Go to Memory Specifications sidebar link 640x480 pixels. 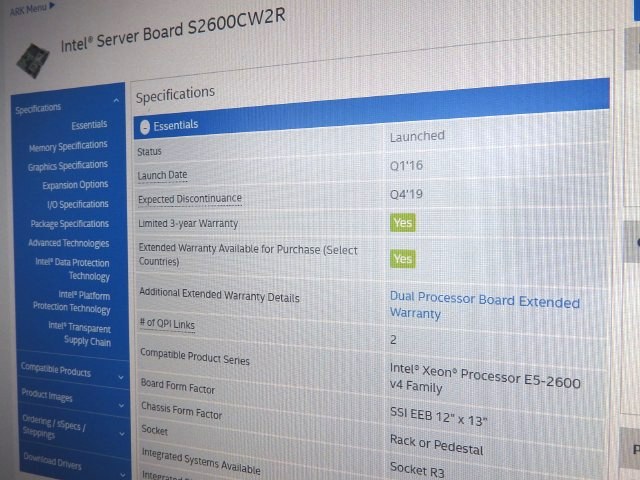point(68,146)
